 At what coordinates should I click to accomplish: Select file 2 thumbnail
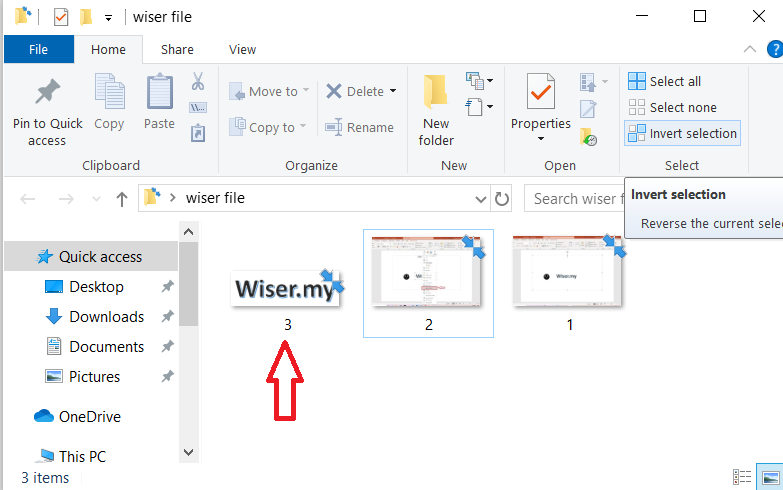(428, 283)
